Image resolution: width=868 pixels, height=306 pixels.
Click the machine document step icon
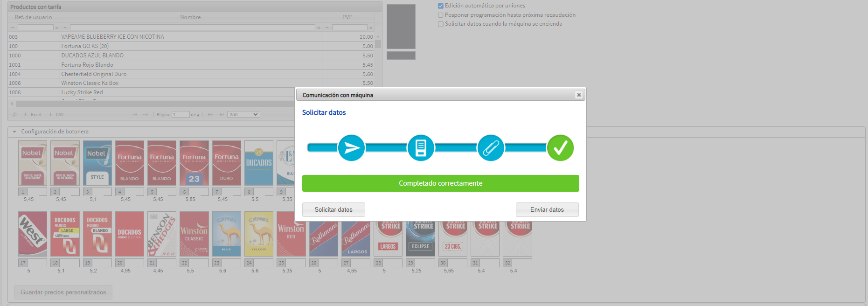coord(421,148)
